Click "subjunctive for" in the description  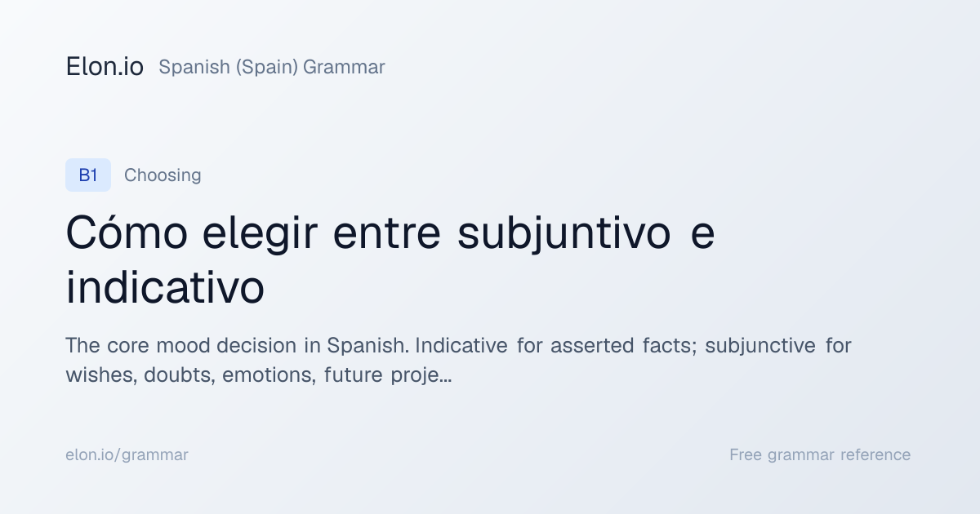click(778, 346)
